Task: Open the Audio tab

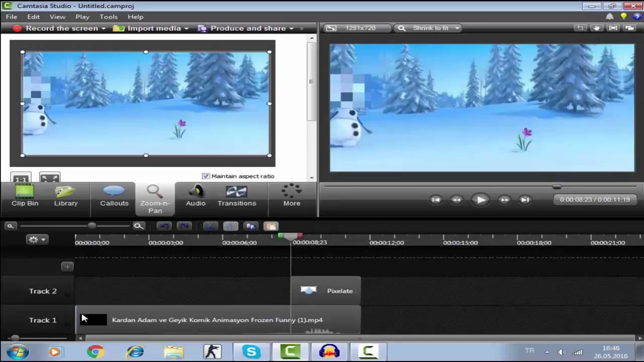Action: pos(196,196)
